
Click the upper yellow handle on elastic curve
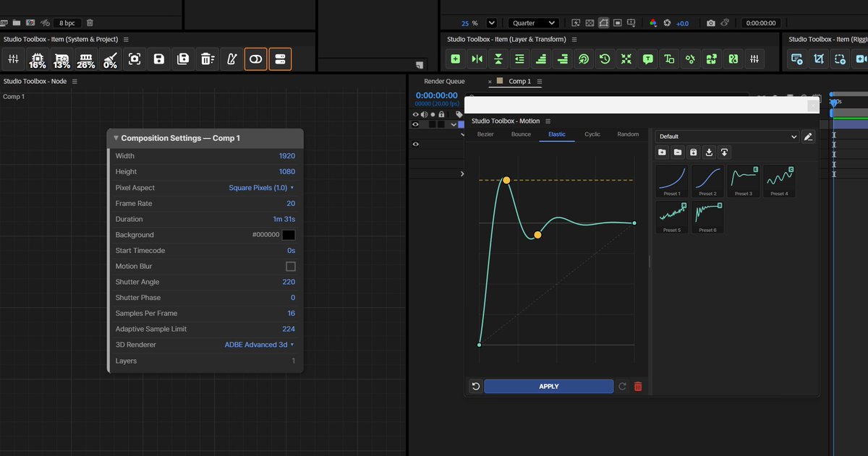506,180
